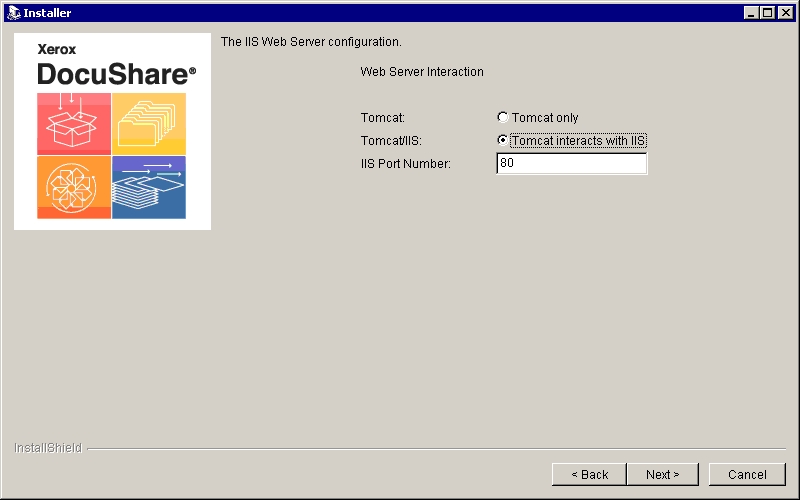Click the Xerox DocuShare logo text
Viewport: 800px width, 500px height.
(116, 65)
